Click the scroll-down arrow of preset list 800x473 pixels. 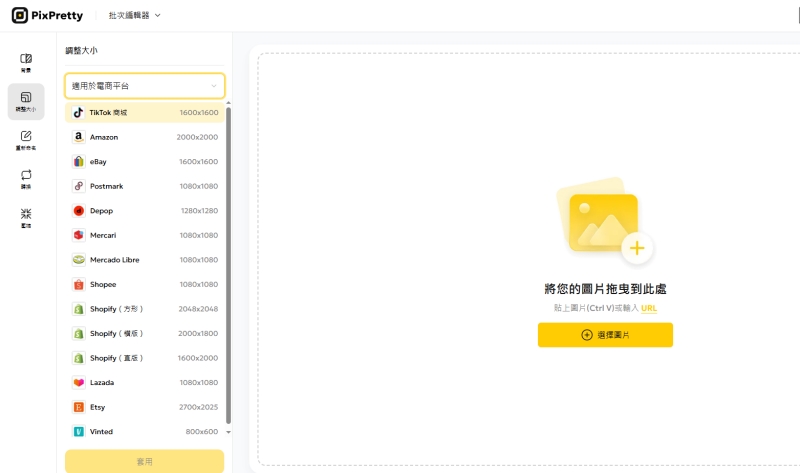(229, 432)
